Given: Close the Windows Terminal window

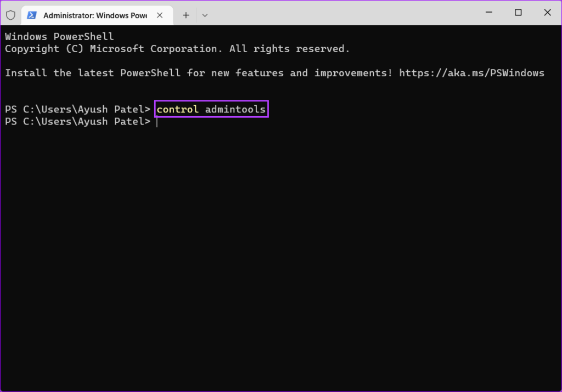Looking at the screenshot, I should (x=547, y=13).
